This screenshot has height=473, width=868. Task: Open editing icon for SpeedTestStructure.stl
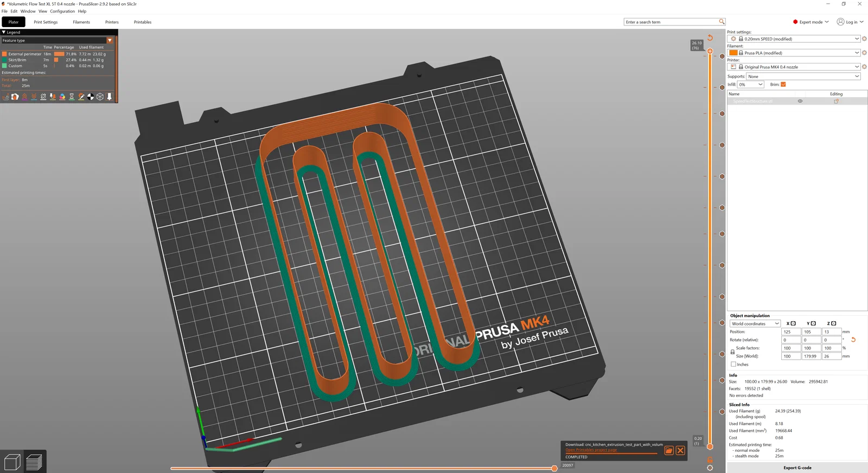click(836, 101)
